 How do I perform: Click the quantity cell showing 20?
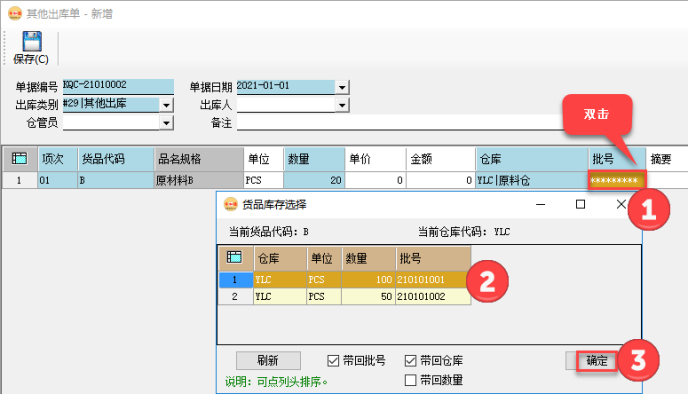click(x=314, y=180)
